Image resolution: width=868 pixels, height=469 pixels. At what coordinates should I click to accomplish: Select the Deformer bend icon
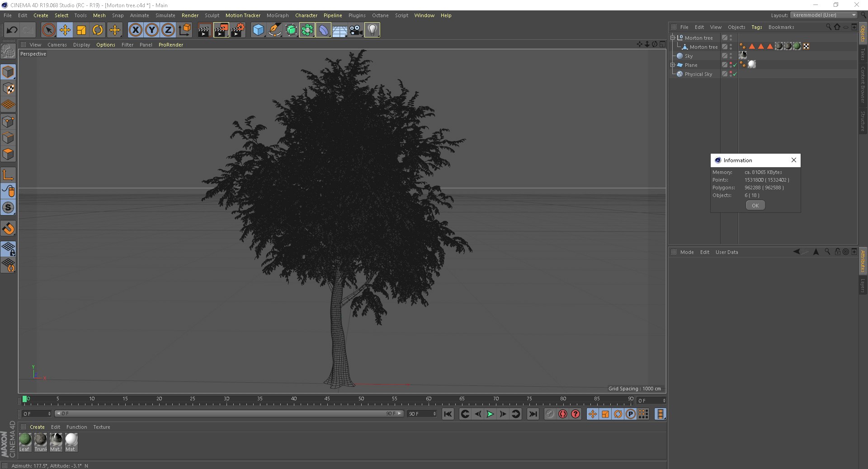(x=323, y=30)
